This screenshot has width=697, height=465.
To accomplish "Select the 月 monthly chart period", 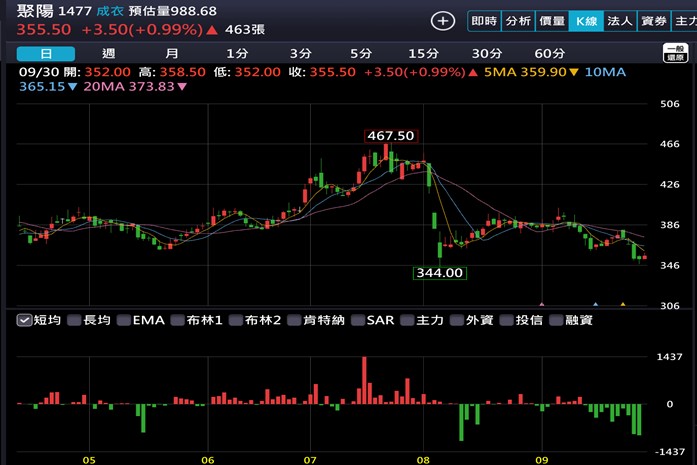I will click(172, 53).
